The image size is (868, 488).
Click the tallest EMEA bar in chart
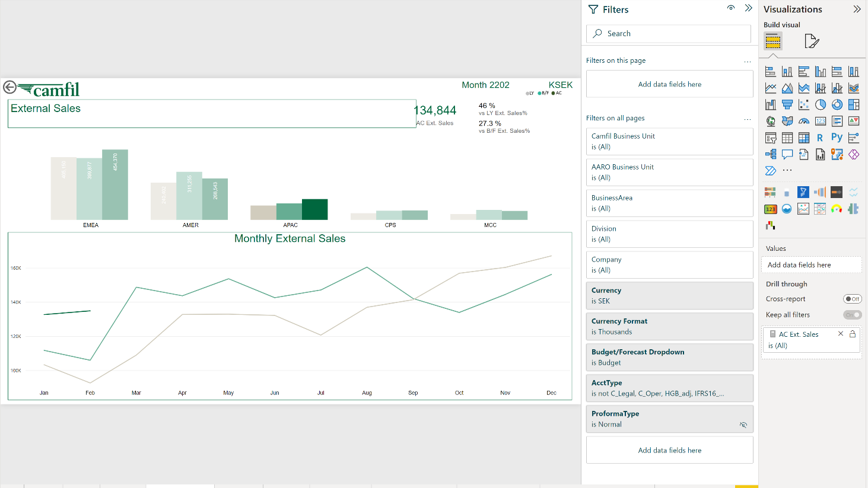click(115, 185)
